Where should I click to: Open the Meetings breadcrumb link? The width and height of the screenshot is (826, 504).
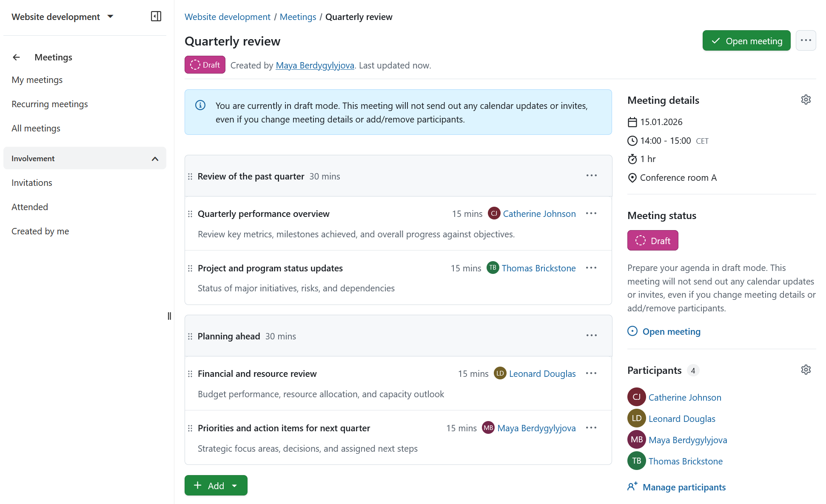tap(298, 17)
